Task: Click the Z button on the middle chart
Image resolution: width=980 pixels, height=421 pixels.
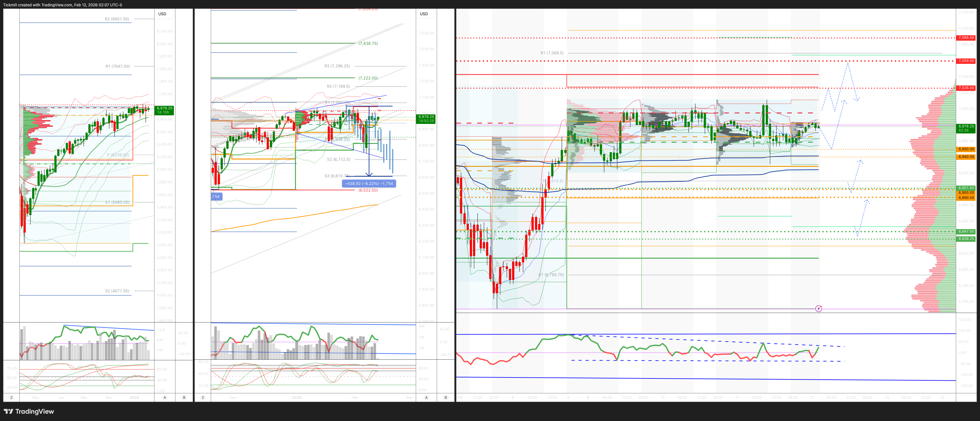Action: 203,397
